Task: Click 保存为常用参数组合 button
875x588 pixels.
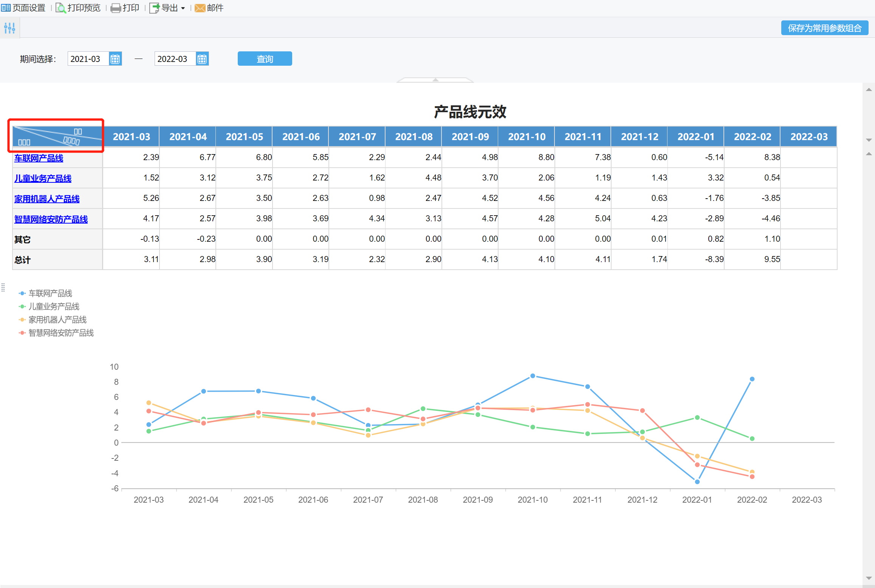Action: point(824,28)
